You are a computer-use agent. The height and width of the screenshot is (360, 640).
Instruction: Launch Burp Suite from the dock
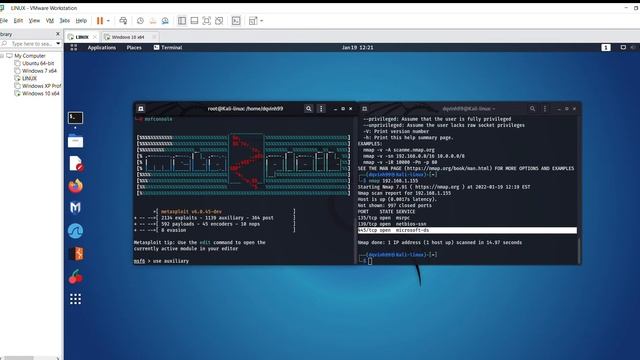[76, 254]
